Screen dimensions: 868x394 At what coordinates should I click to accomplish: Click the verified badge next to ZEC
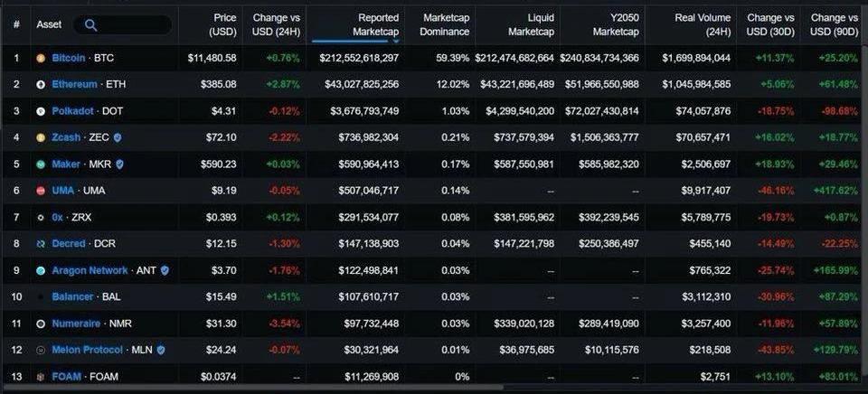pyautogui.click(x=118, y=137)
